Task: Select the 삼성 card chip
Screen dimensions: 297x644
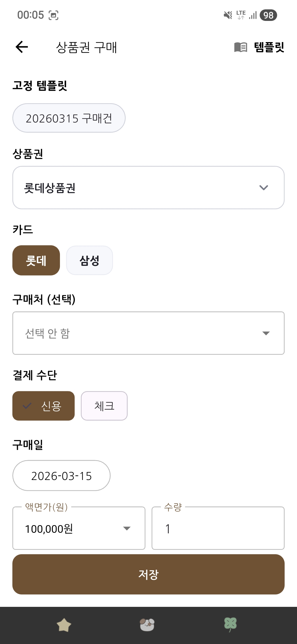Action: point(89,260)
